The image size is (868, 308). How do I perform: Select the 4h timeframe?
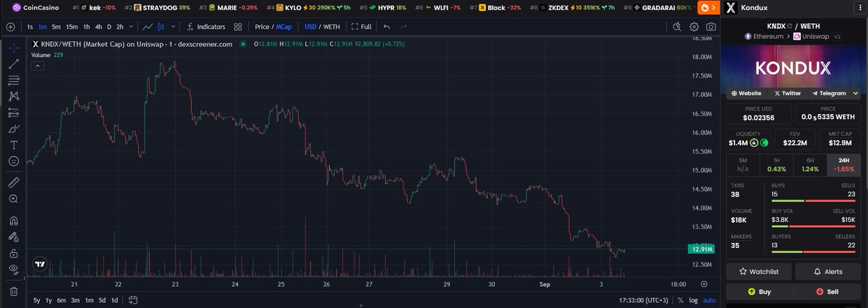point(98,27)
